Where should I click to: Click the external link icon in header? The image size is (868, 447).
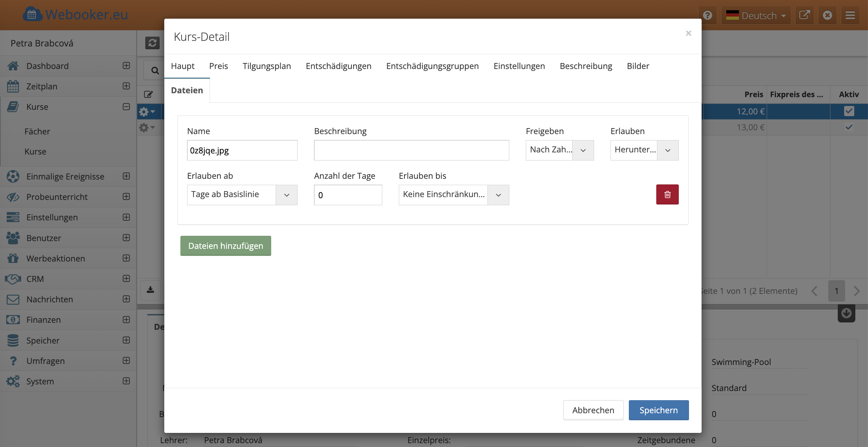coord(804,15)
